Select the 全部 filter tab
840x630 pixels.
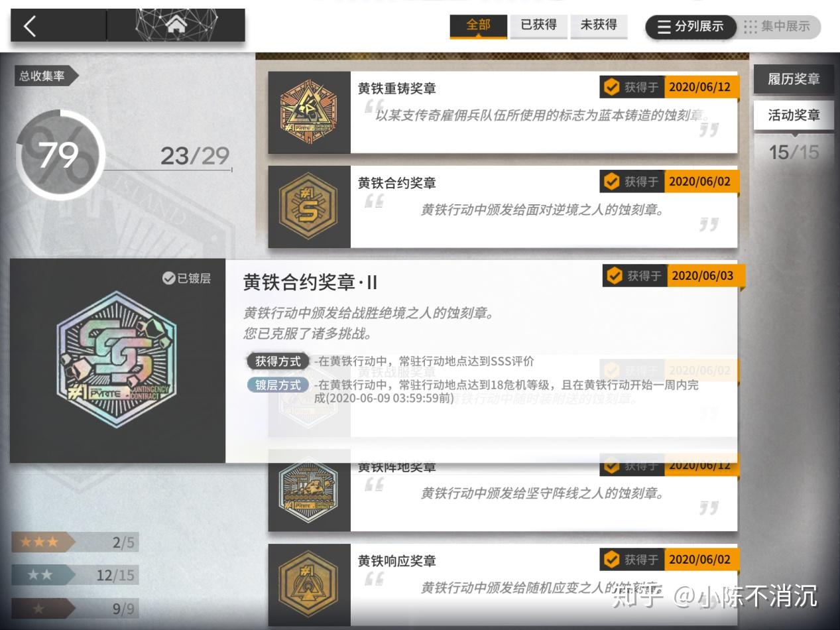478,26
